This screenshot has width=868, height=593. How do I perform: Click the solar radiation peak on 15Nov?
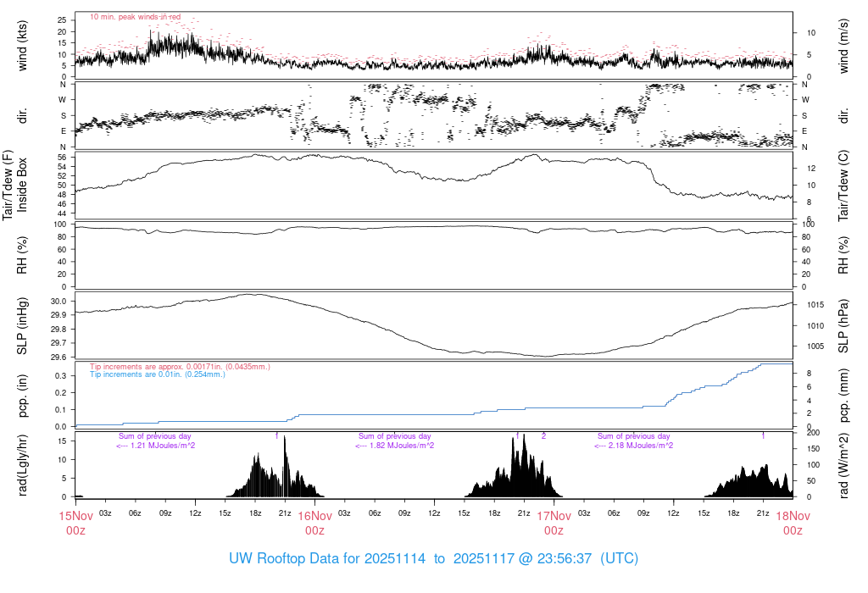[285, 437]
